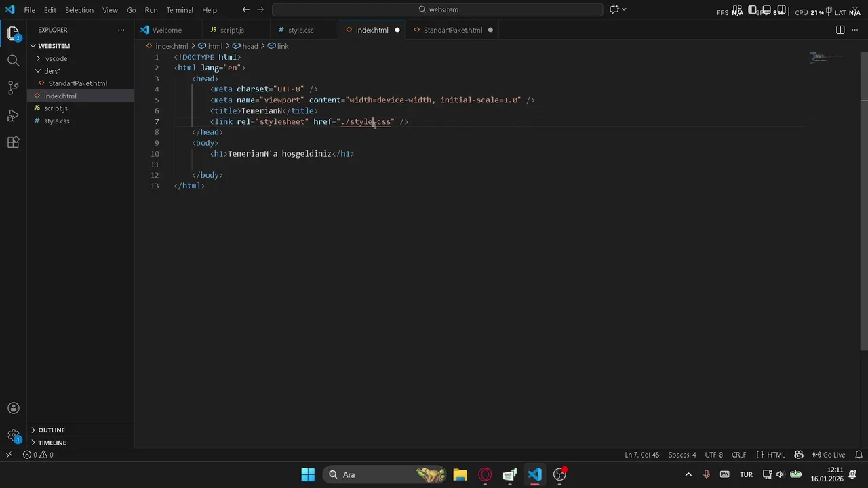The width and height of the screenshot is (868, 488).
Task: Open the Selection menu
Action: [x=79, y=10]
